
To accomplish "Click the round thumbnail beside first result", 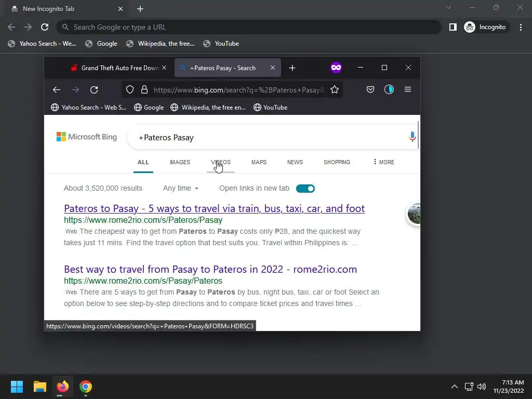I will [x=414, y=214].
